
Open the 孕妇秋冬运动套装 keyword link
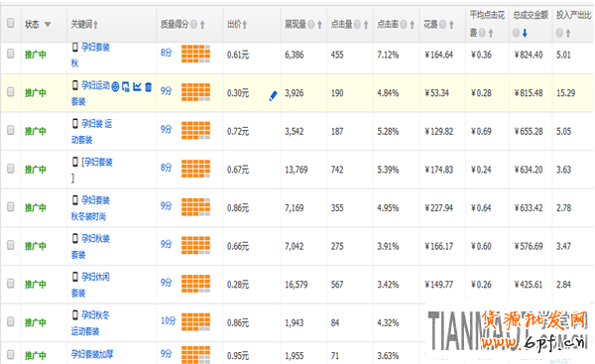point(90,323)
